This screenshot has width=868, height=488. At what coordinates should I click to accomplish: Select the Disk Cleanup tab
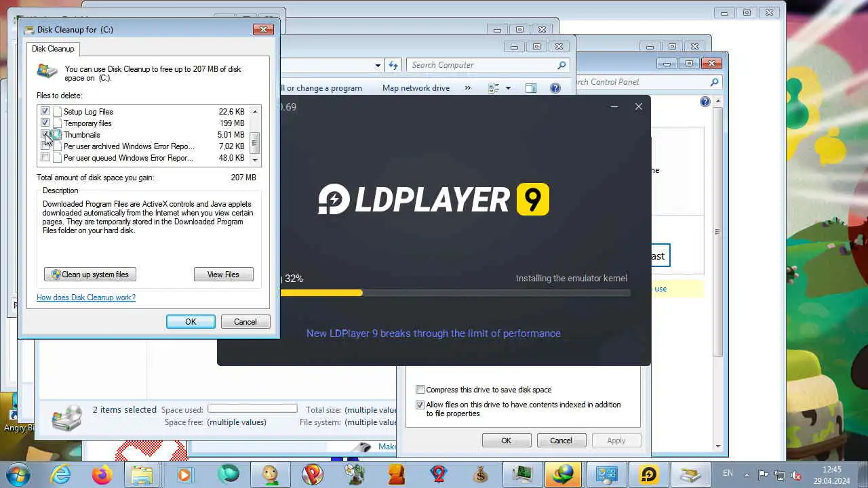tap(53, 49)
